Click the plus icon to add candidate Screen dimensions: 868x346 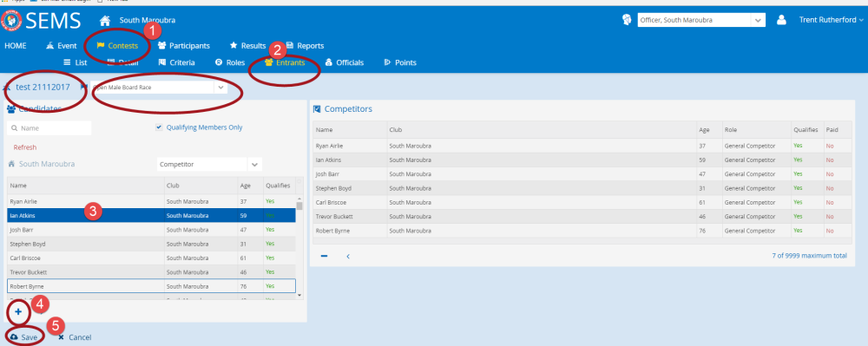(18, 311)
